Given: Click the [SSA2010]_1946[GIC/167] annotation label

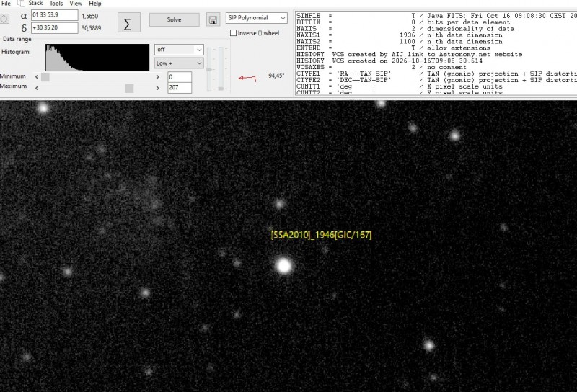Looking at the screenshot, I should pyautogui.click(x=321, y=235).
